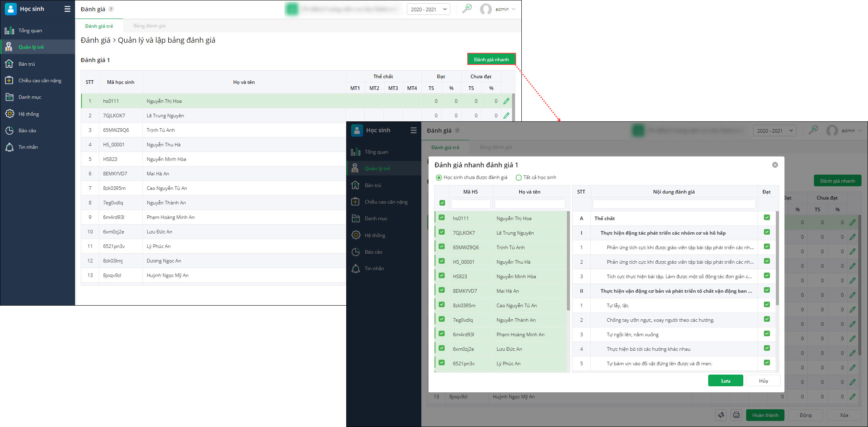Open the 2020 - 2021 school year dropdown
The height and width of the screenshot is (427, 868).
[428, 9]
